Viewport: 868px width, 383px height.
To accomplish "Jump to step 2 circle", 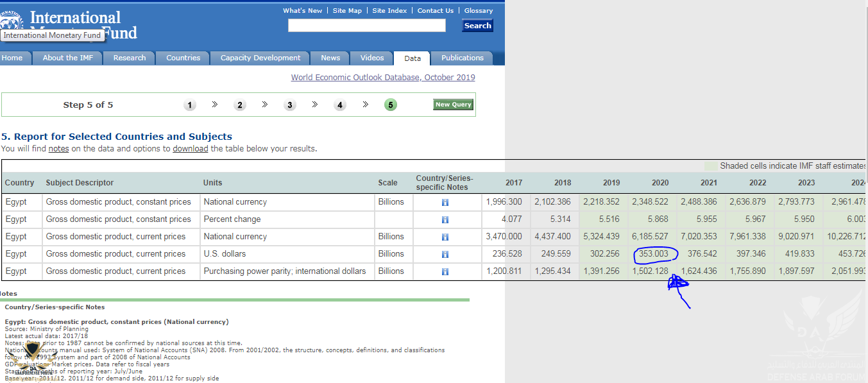I will point(240,105).
